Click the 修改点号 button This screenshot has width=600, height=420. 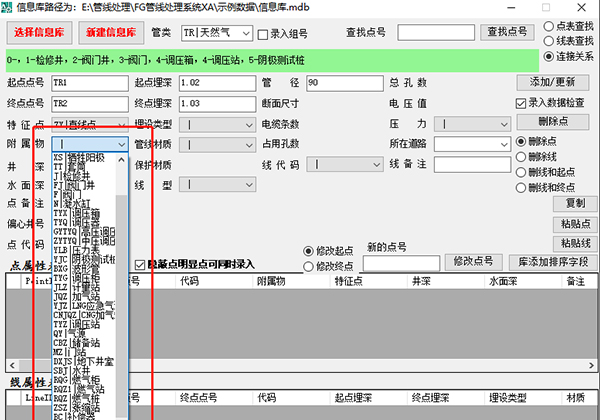tap(474, 261)
